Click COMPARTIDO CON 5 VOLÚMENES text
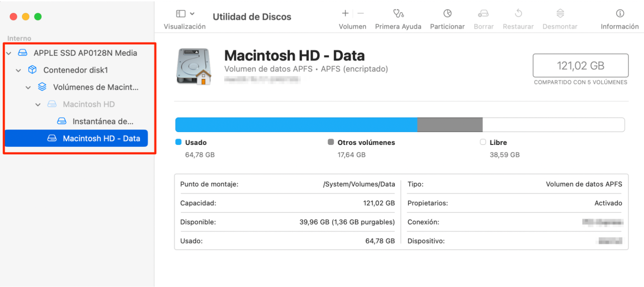Viewport: 644px width, 287px height. pyautogui.click(x=581, y=82)
